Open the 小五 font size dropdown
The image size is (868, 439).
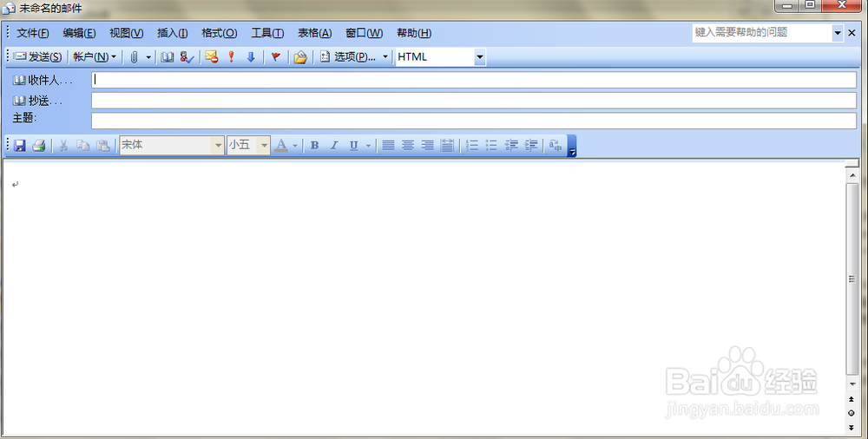click(x=264, y=146)
